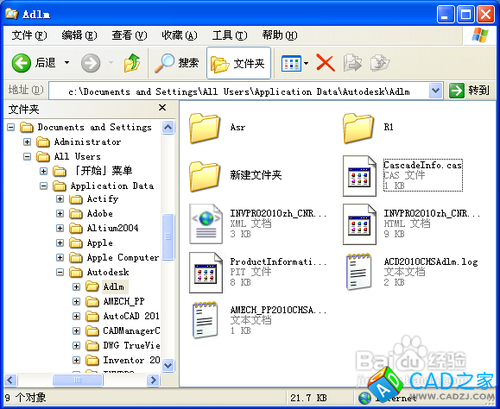
Task: Select the INVPRO2010zh_CNR HTML file icon
Action: click(x=359, y=224)
